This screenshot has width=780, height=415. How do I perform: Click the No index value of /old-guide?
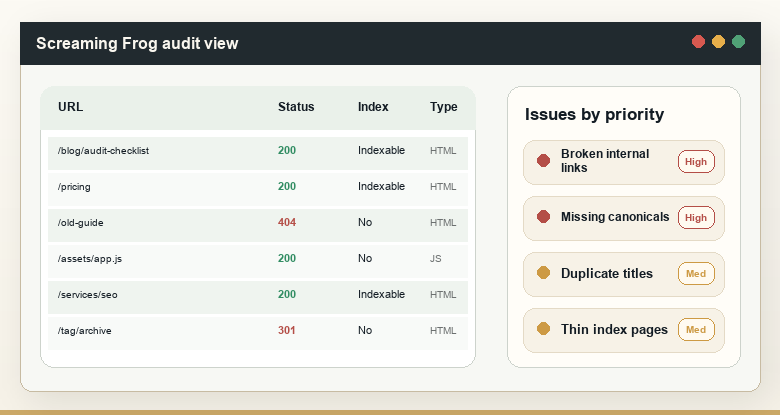[x=365, y=222]
